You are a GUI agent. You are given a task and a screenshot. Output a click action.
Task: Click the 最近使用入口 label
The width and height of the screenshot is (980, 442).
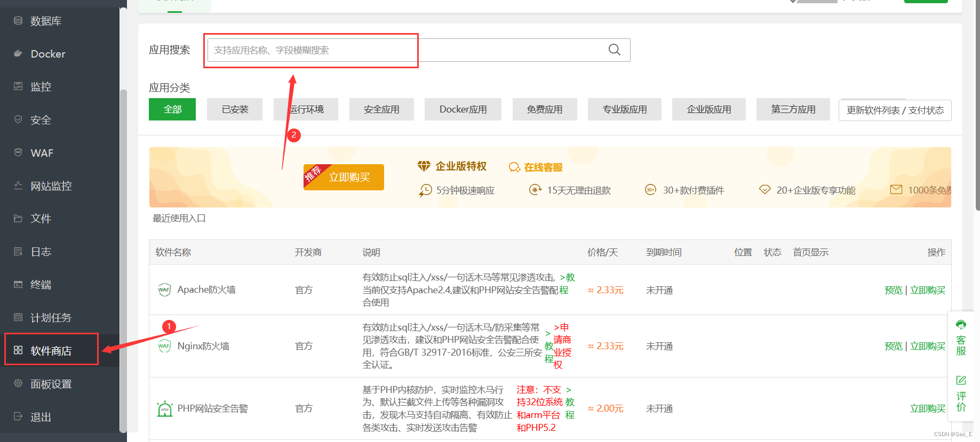click(179, 218)
